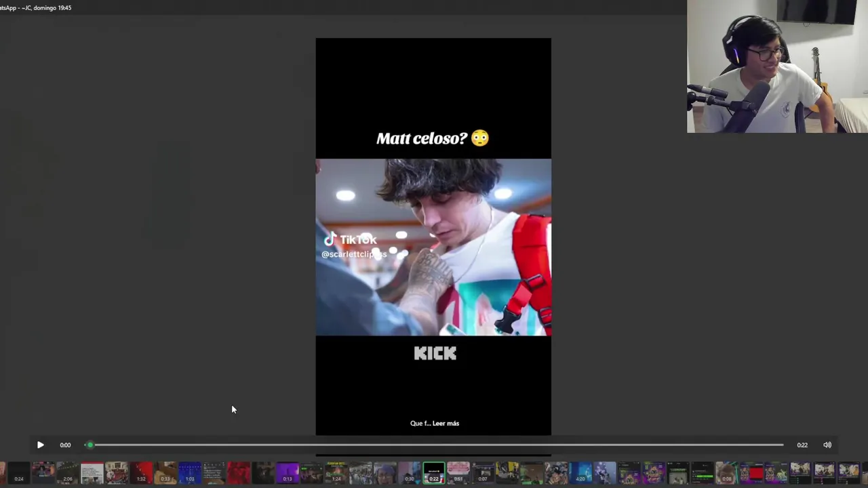This screenshot has height=488, width=868.
Task: Click the Matt celoso? caption text
Action: (433, 138)
